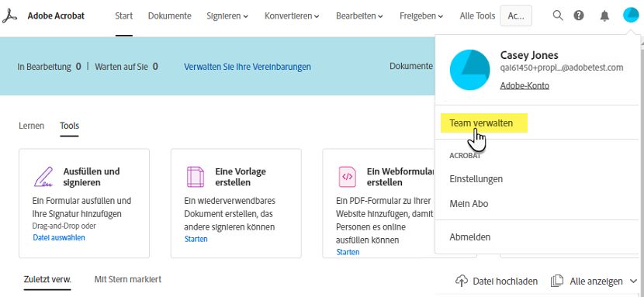Go to the Start tab
The image size is (644, 297).
pyautogui.click(x=123, y=16)
